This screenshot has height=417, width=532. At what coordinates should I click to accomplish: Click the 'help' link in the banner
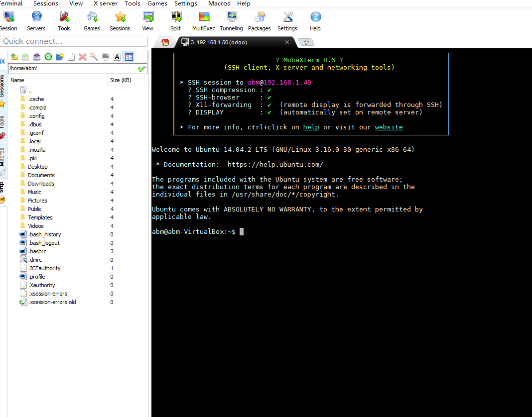(311, 127)
